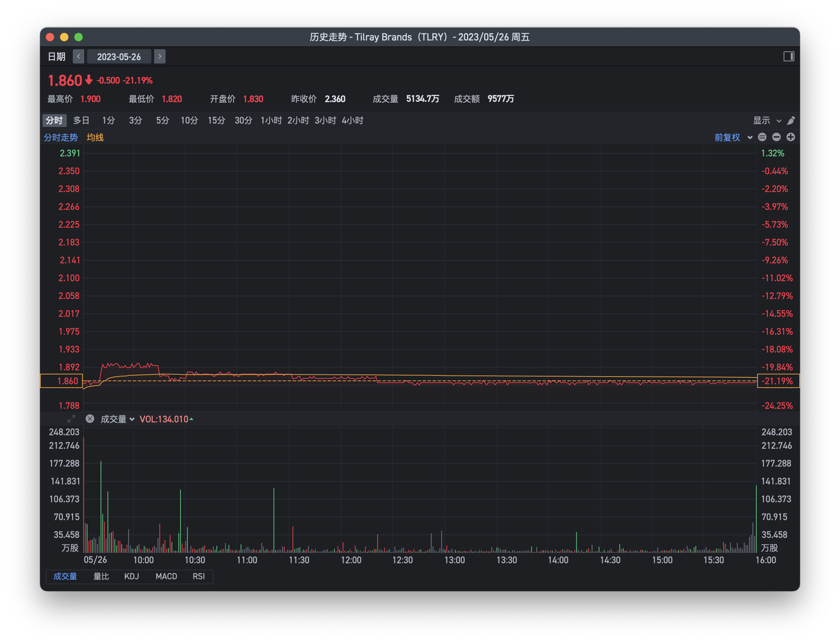Click the -0.500 price change value
This screenshot has height=644, width=840.
coord(108,81)
